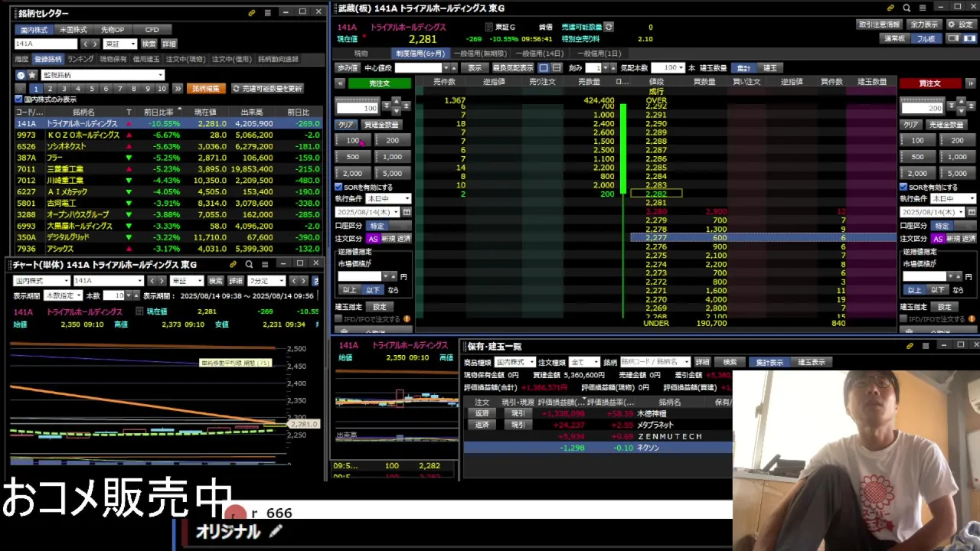The height and width of the screenshot is (551, 980).
Task: Toggle SORを有効にする on sell side
Action: coord(338,187)
